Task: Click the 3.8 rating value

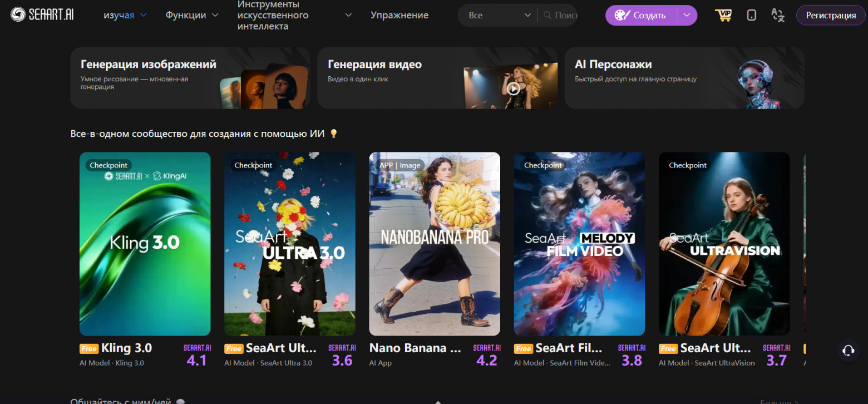Action: click(x=632, y=360)
